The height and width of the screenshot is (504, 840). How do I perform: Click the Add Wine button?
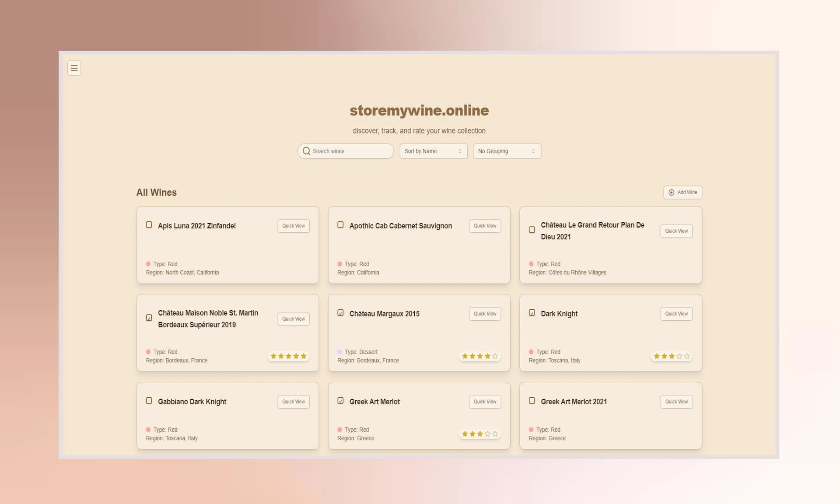pos(682,192)
